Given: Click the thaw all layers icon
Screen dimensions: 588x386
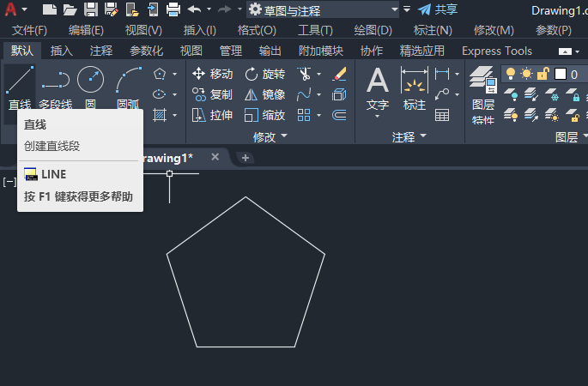Looking at the screenshot, I should pyautogui.click(x=552, y=115).
